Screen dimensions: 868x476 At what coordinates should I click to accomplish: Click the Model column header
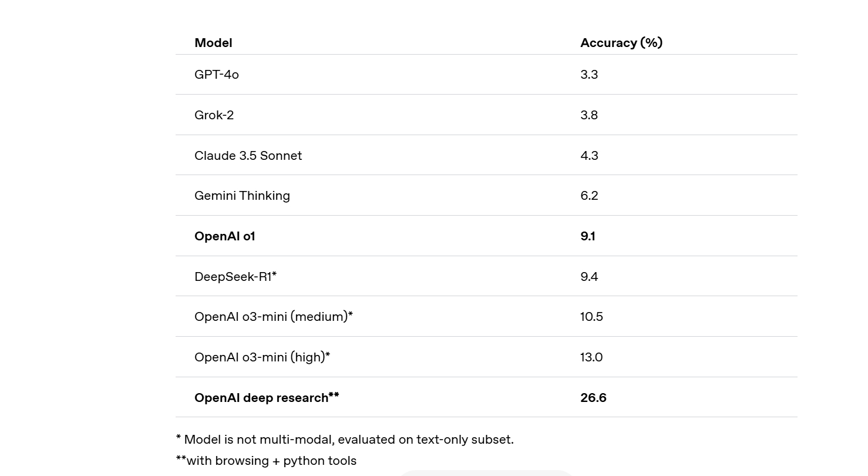[213, 43]
